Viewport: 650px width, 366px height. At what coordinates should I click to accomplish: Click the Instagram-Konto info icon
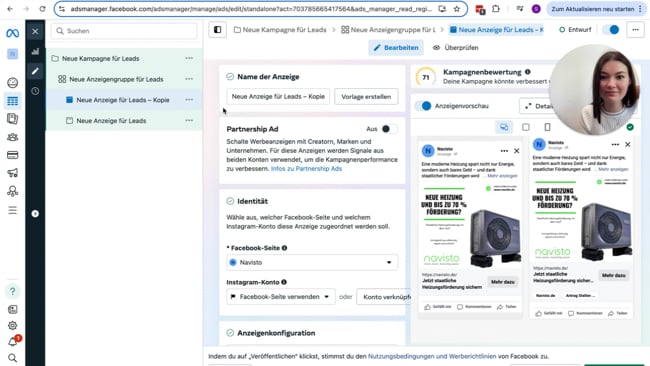tap(284, 282)
